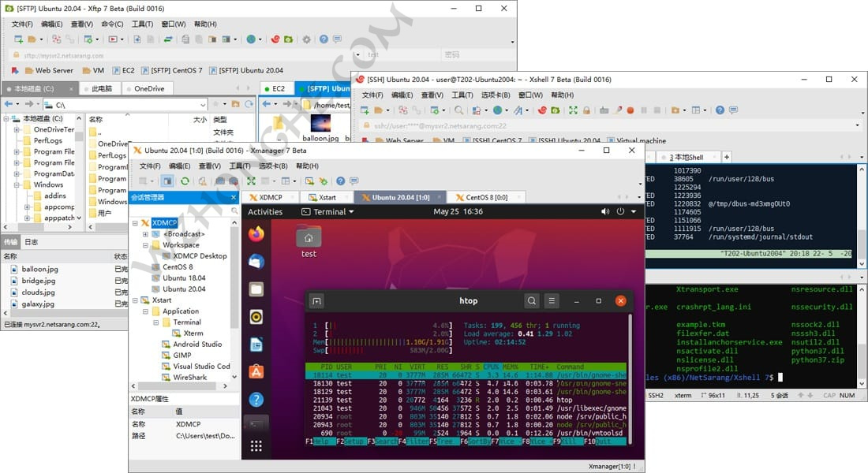Open Show Applications grid in Ubuntu dock
The height and width of the screenshot is (473, 868).
[256, 446]
